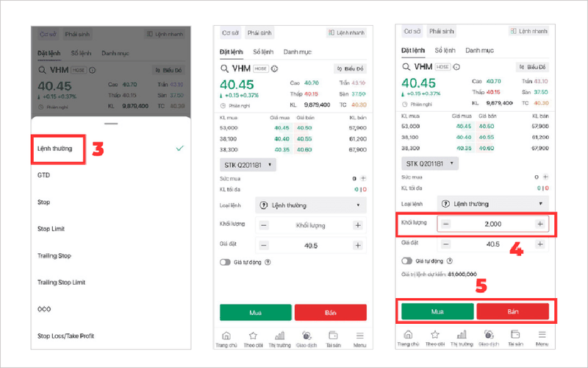Click empty Khối lượng input in middle screen

(311, 225)
